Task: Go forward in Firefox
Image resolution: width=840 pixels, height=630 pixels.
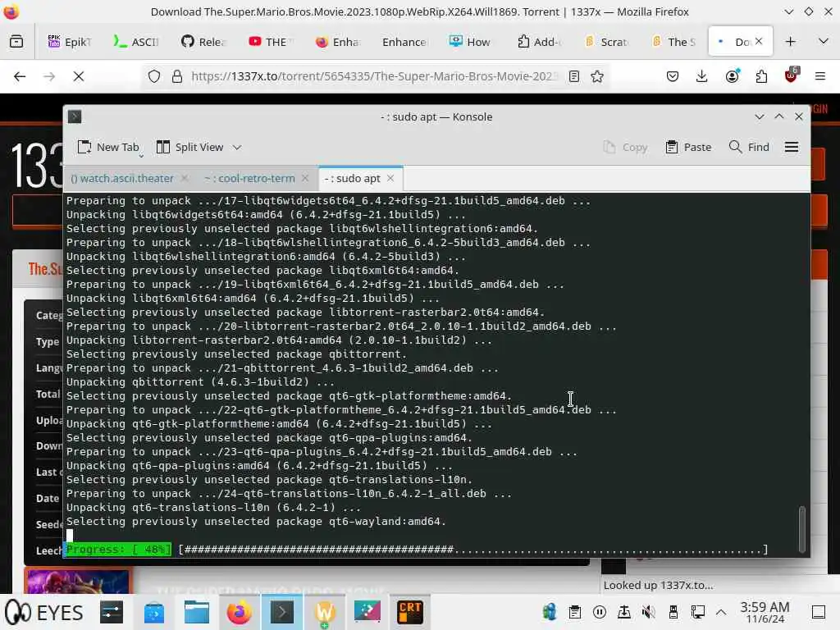Action: [x=49, y=76]
